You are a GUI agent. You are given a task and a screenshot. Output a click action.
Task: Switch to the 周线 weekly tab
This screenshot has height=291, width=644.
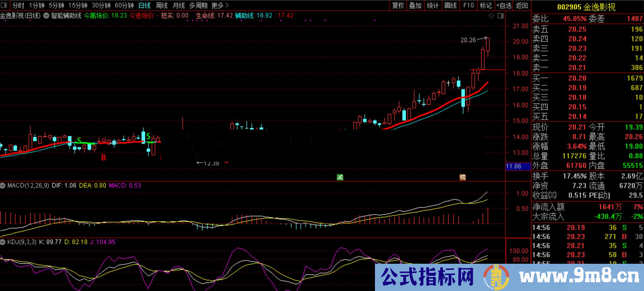tap(162, 5)
